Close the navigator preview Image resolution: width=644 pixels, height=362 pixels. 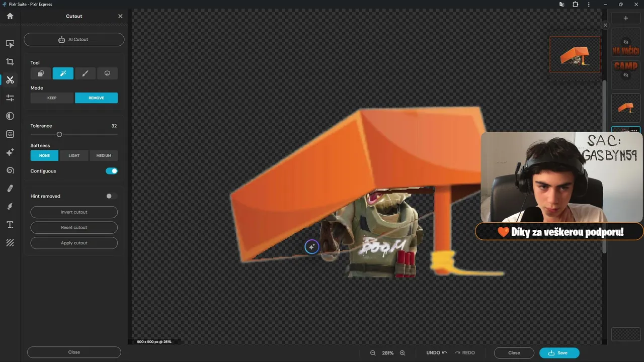(x=605, y=25)
